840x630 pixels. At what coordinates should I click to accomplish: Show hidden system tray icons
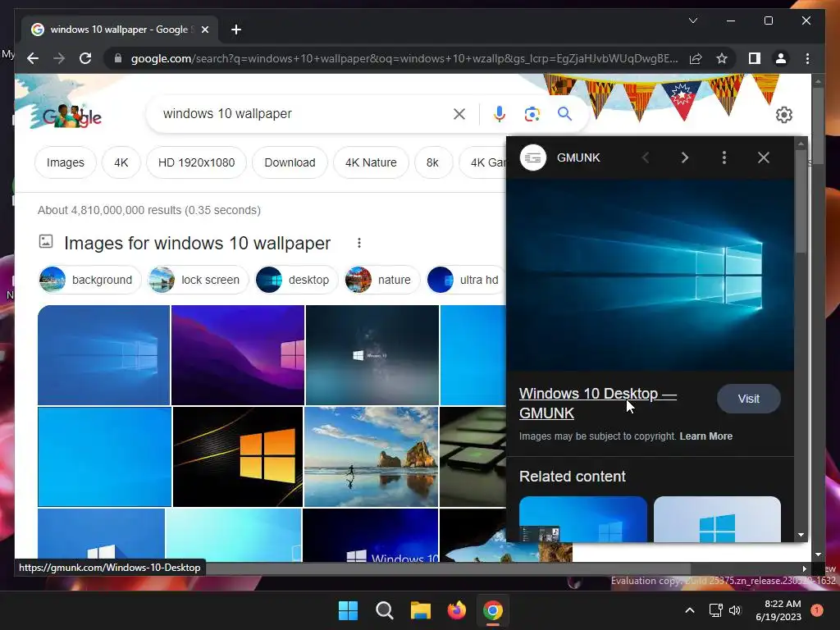(x=690, y=610)
